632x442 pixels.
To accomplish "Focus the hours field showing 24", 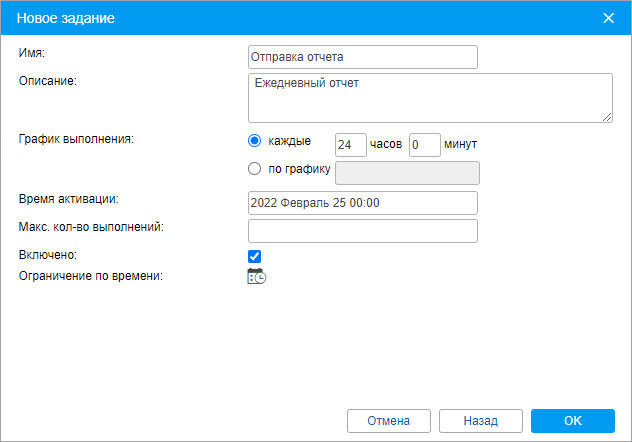I will click(350, 145).
